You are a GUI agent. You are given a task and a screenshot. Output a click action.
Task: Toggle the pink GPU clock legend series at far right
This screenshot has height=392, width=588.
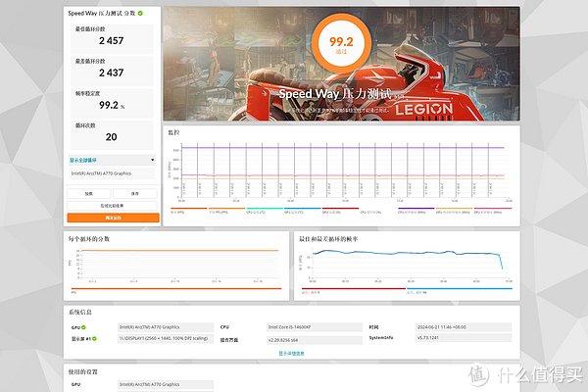(x=492, y=210)
